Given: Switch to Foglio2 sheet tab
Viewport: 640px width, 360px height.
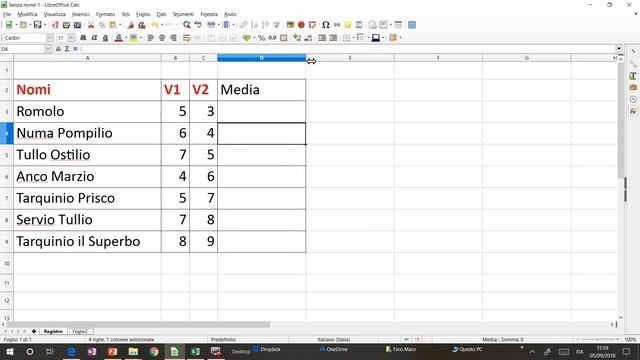Looking at the screenshot, I should [x=80, y=331].
